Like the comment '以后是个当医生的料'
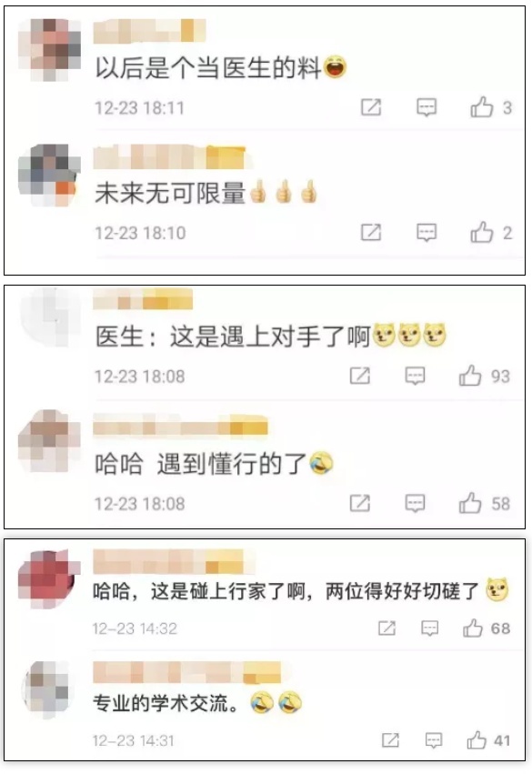 point(482,106)
